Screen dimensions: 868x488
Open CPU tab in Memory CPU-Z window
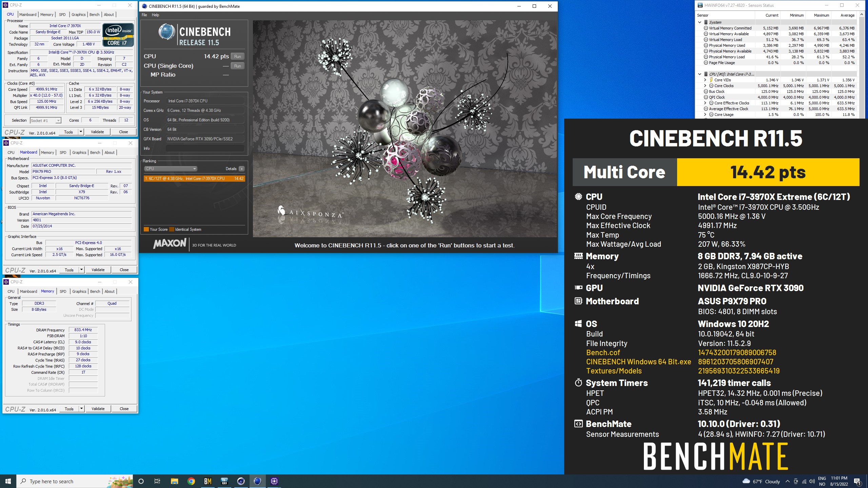pos(11,291)
